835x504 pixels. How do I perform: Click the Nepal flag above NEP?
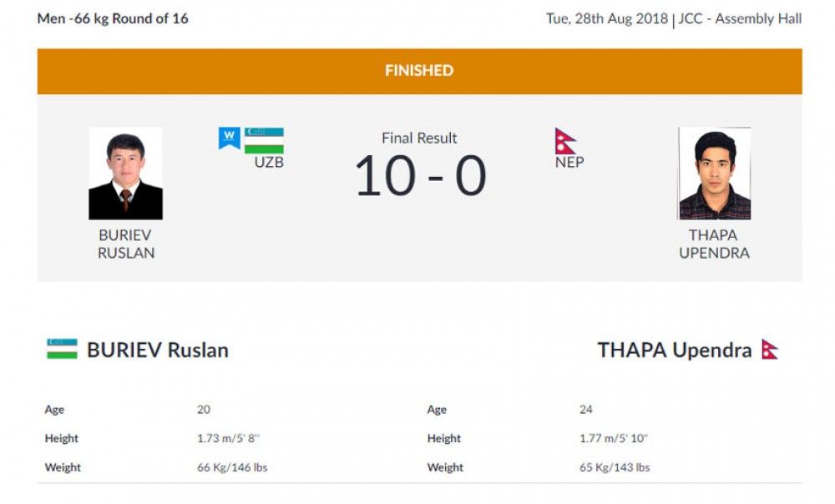tap(565, 141)
